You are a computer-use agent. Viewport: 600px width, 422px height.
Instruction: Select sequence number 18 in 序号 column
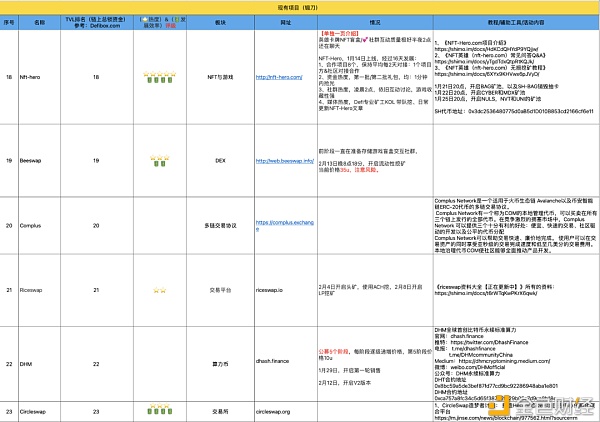coord(9,77)
